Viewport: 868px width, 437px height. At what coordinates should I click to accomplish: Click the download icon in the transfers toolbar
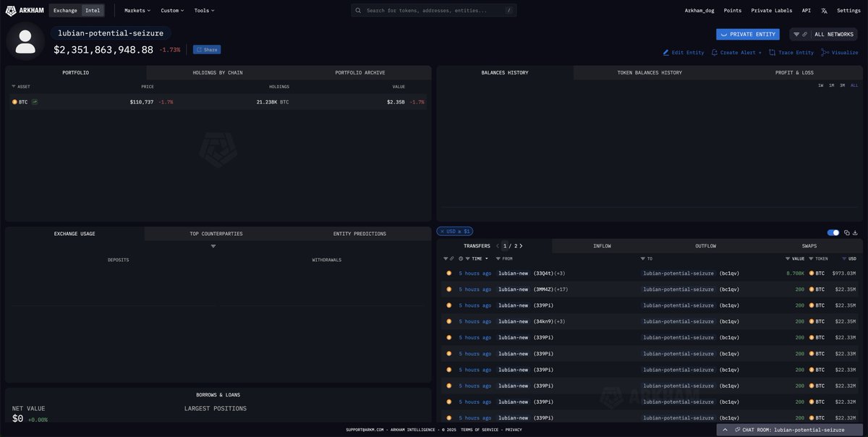point(855,231)
